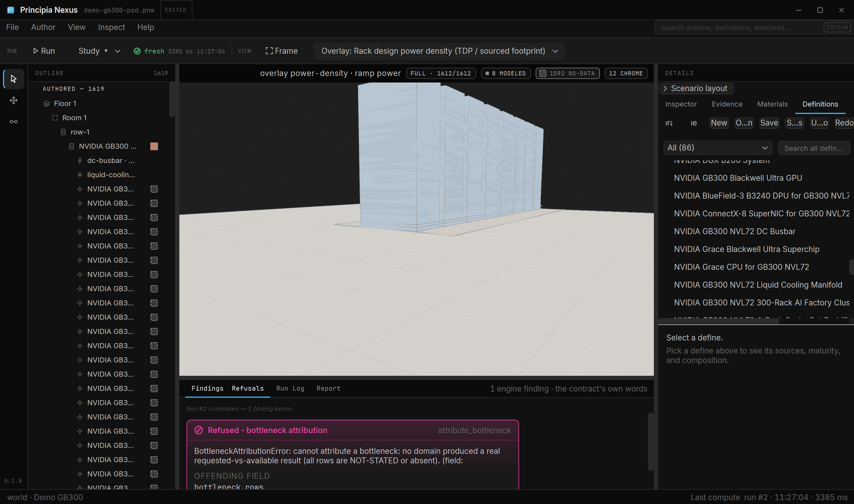Switch to the Materials tab

click(772, 104)
